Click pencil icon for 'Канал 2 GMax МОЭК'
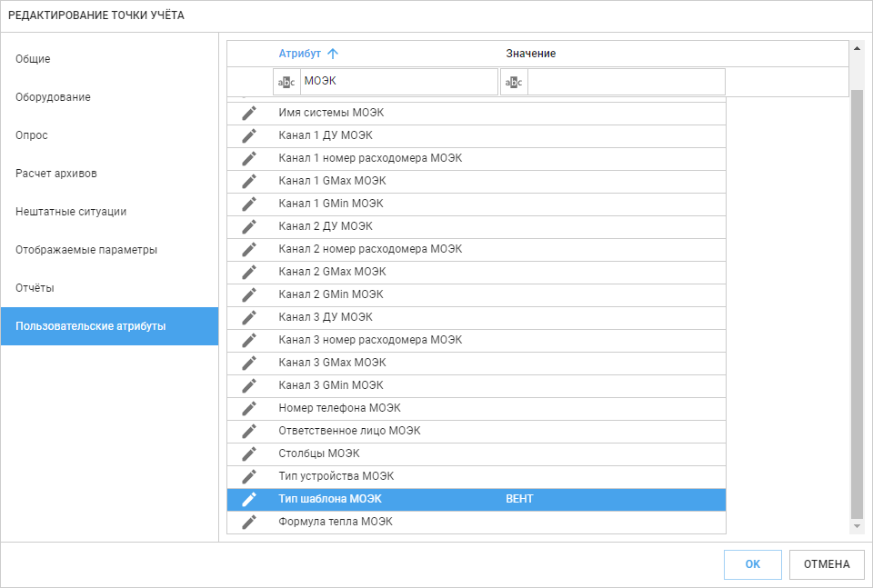The width and height of the screenshot is (873, 588). [x=249, y=272]
